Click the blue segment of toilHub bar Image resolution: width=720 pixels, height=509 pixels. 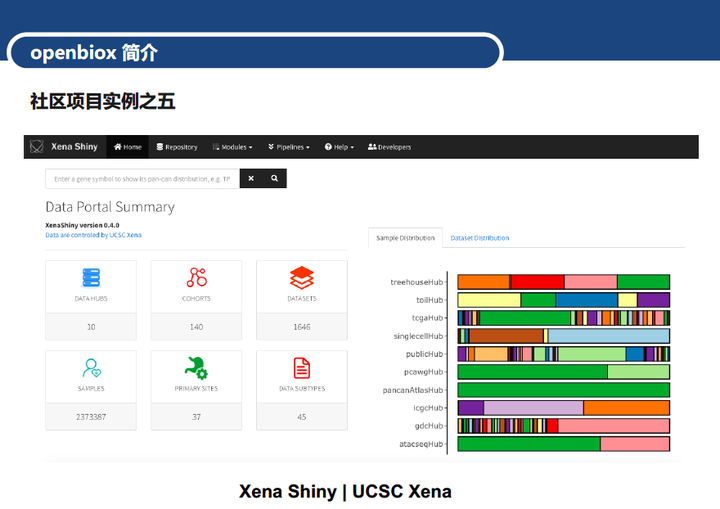(x=586, y=300)
